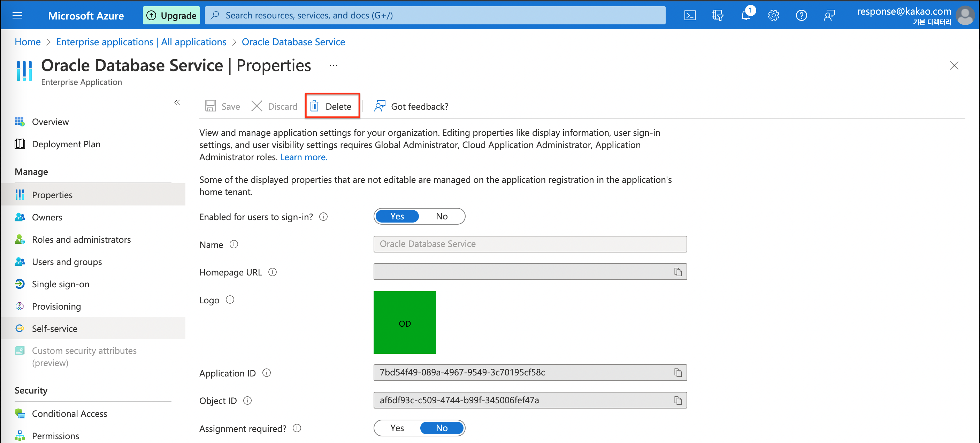Open the hamburger portal menu

(17, 15)
